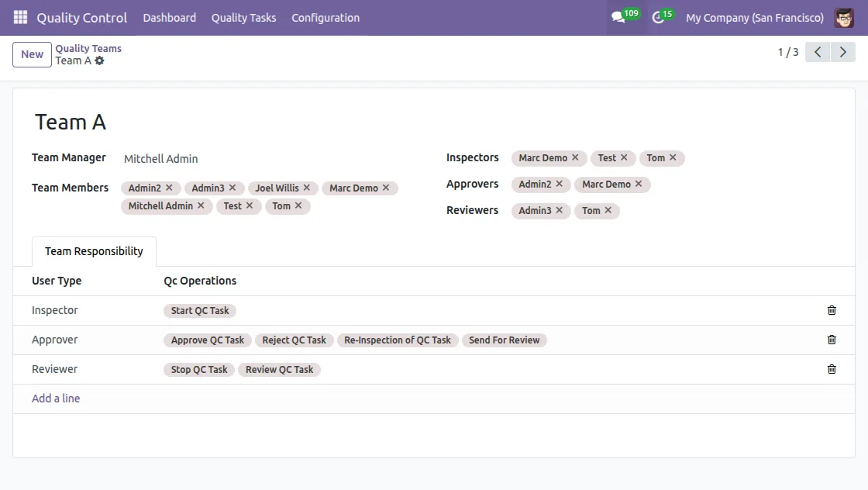
Task: Open the Quality Teams breadcrumb
Action: coord(88,48)
